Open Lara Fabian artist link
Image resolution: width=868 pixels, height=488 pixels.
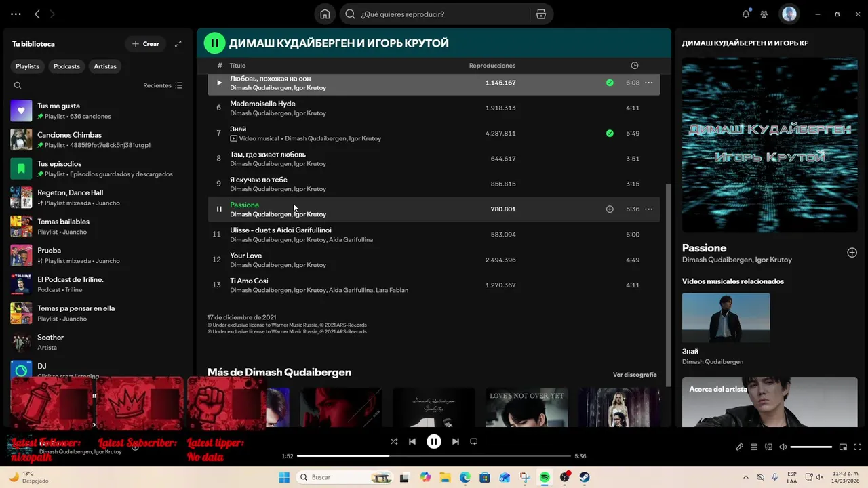pyautogui.click(x=393, y=290)
